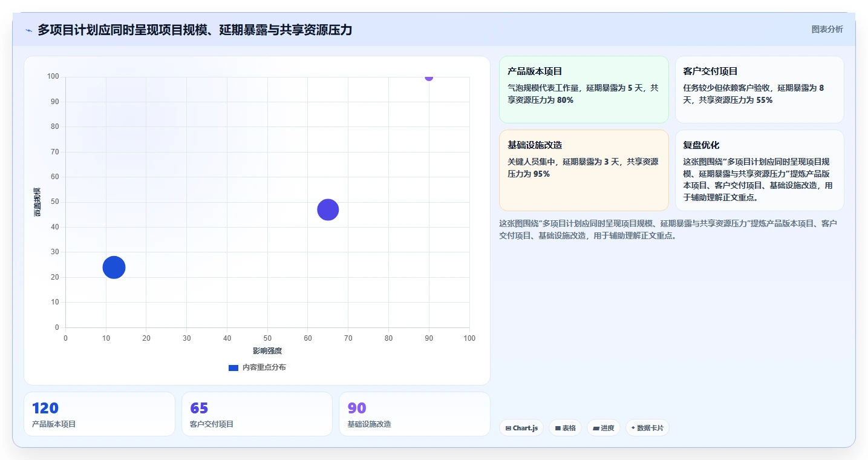Click the 80% pressure value text
The image size is (868, 460).
point(565,100)
